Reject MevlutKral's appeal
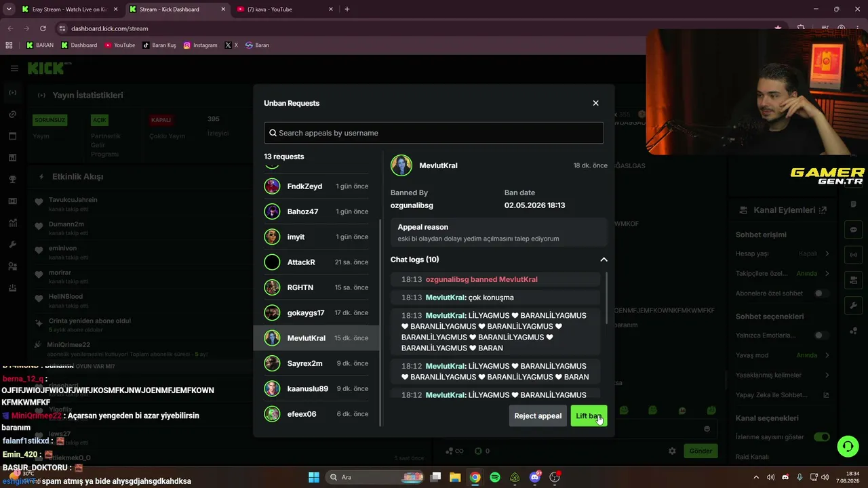This screenshot has height=488, width=868. 538,415
